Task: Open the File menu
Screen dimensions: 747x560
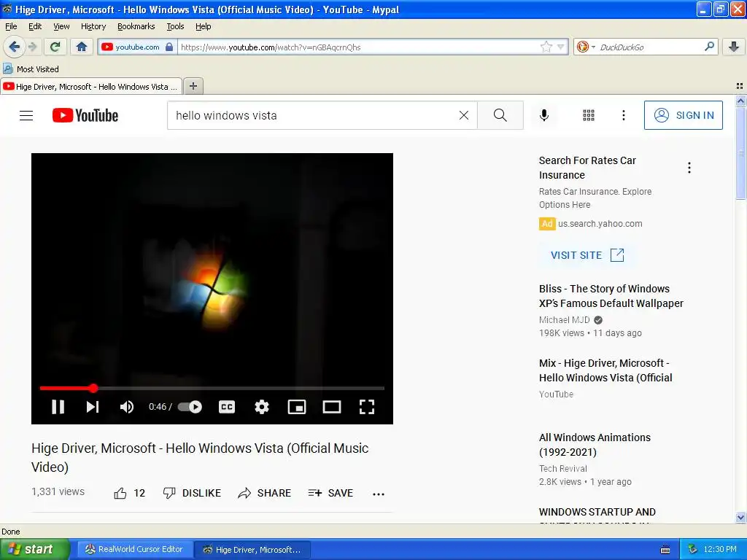Action: click(11, 26)
